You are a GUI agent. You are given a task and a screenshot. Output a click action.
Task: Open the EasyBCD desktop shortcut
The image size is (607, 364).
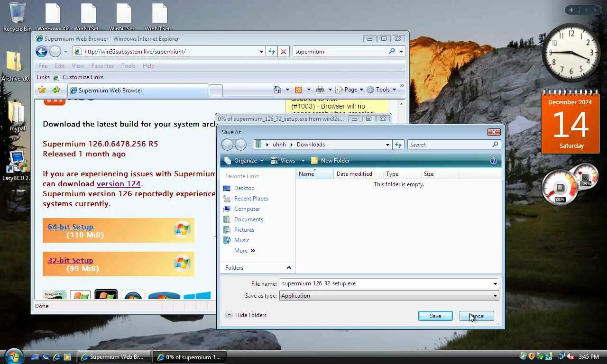click(x=17, y=166)
